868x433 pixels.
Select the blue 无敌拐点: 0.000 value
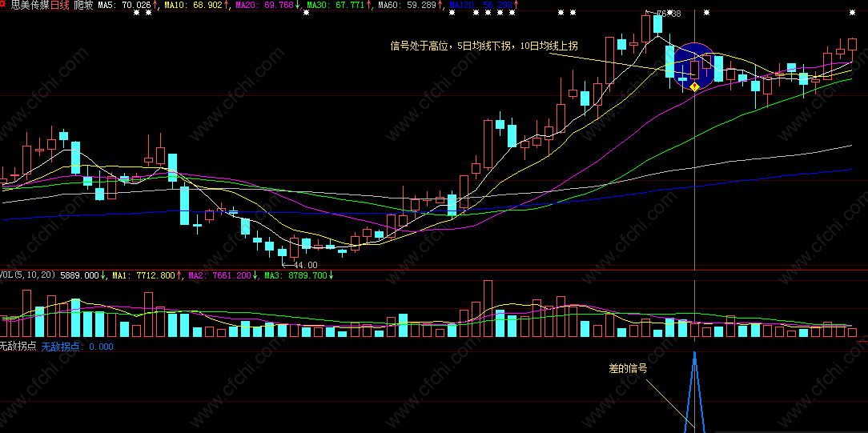point(78,347)
